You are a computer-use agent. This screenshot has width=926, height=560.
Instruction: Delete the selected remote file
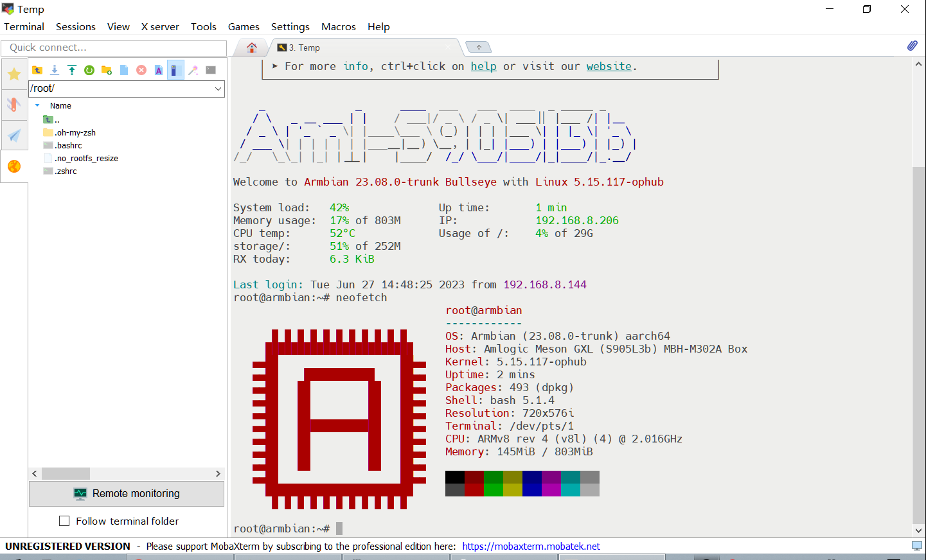(141, 70)
